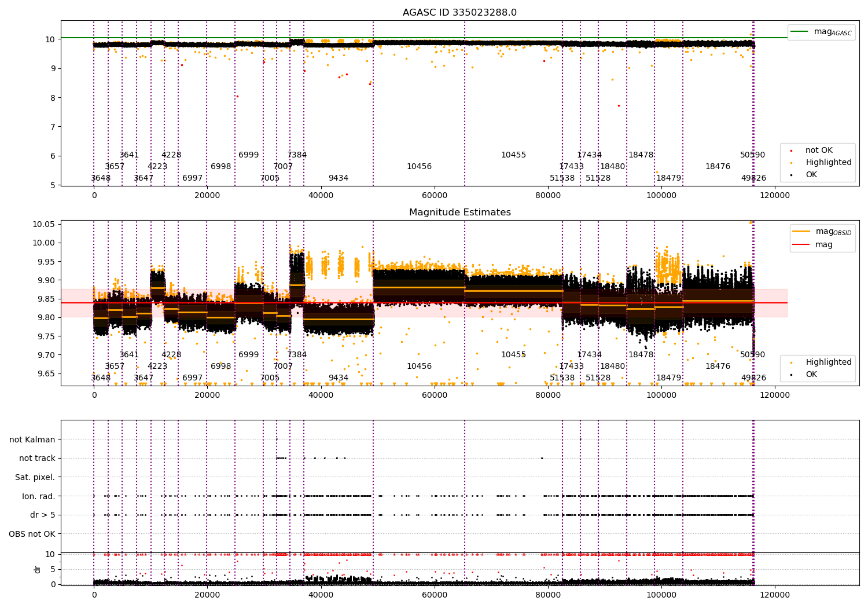Screen dimensions: 868x608
Task: Click the 10.05 y-axis tick label
Action: coord(44,225)
